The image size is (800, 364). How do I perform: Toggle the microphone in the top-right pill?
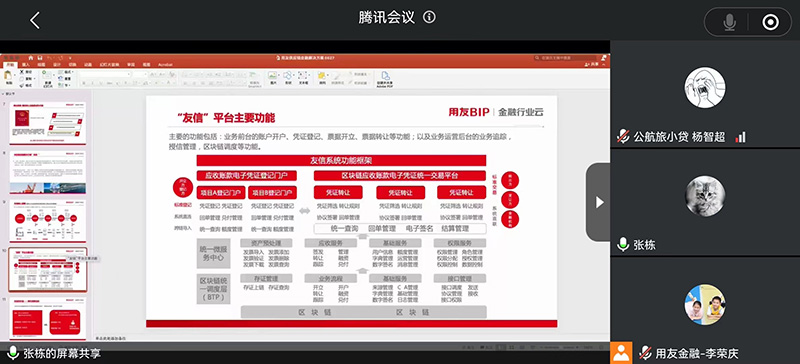tap(730, 22)
